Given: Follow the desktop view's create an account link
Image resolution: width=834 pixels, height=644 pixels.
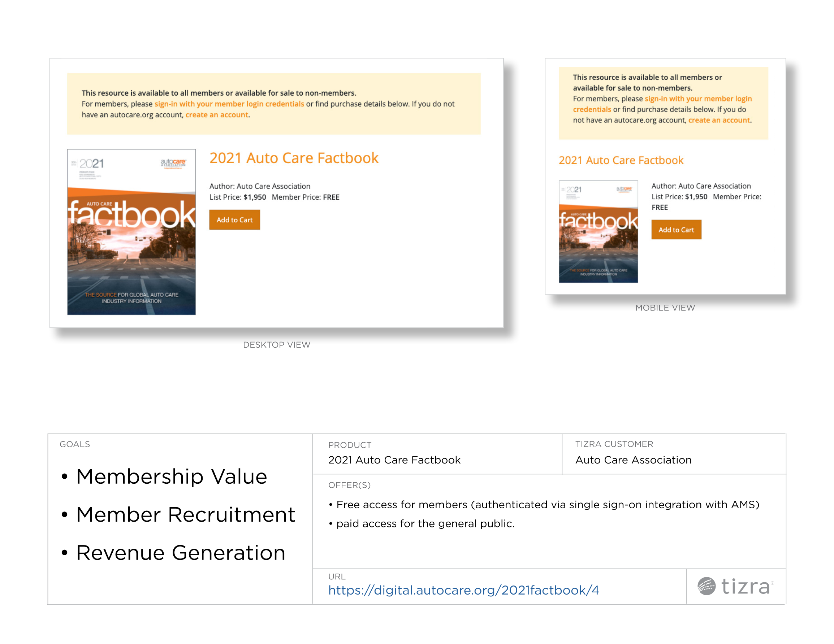Looking at the screenshot, I should point(216,115).
